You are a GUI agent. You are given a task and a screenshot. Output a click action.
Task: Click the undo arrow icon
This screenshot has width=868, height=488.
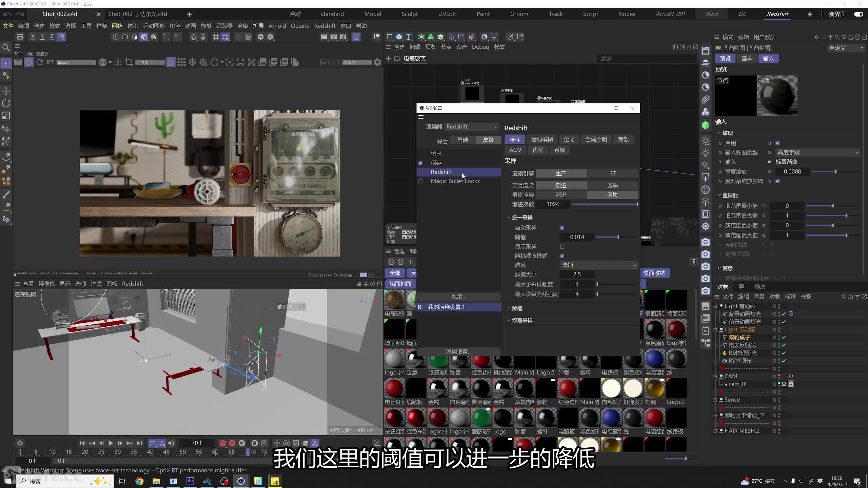[x=7, y=14]
